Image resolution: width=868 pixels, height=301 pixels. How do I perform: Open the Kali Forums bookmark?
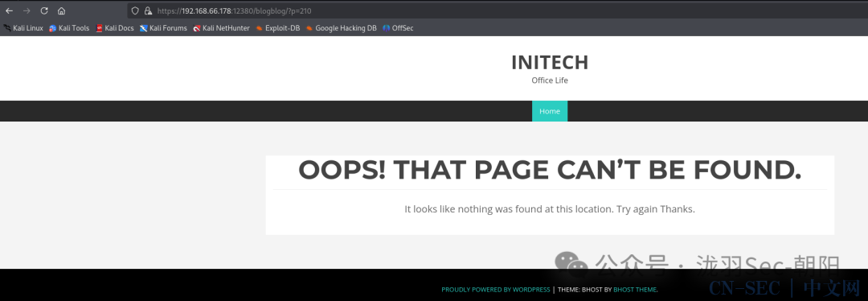[163, 27]
